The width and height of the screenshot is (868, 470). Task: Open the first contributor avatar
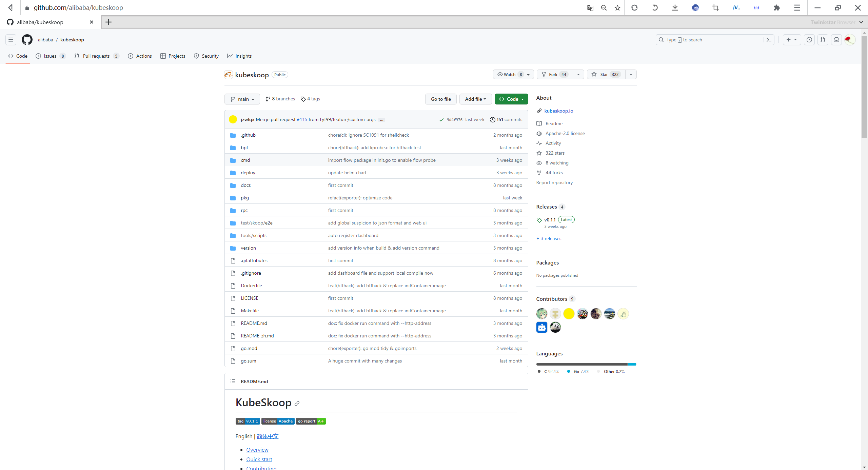tap(542, 314)
